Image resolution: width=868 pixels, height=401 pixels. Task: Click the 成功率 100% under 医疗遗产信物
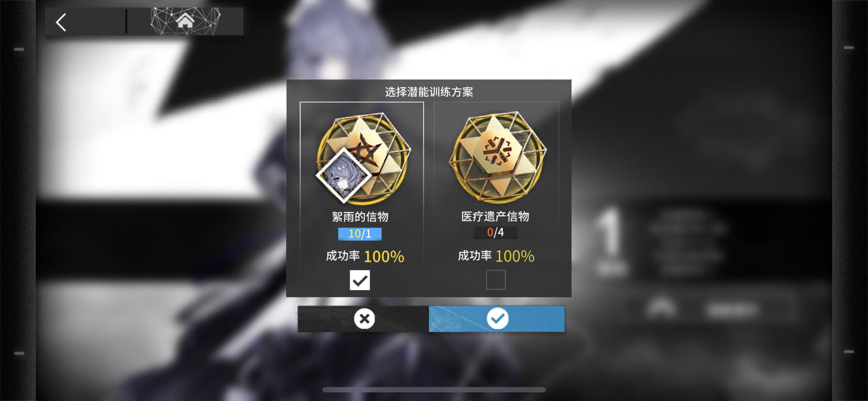496,256
